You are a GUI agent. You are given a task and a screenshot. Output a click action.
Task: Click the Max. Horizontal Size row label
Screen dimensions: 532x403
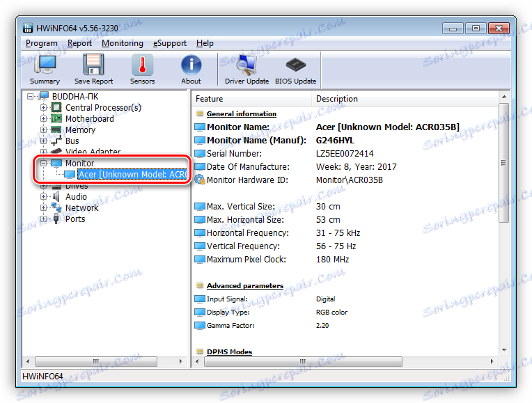click(245, 220)
